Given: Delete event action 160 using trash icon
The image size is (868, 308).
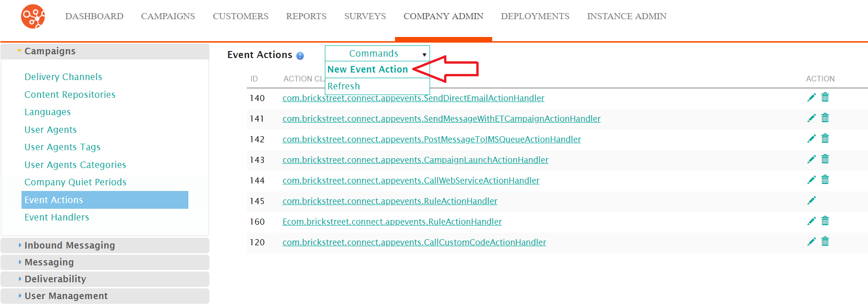Looking at the screenshot, I should [825, 221].
